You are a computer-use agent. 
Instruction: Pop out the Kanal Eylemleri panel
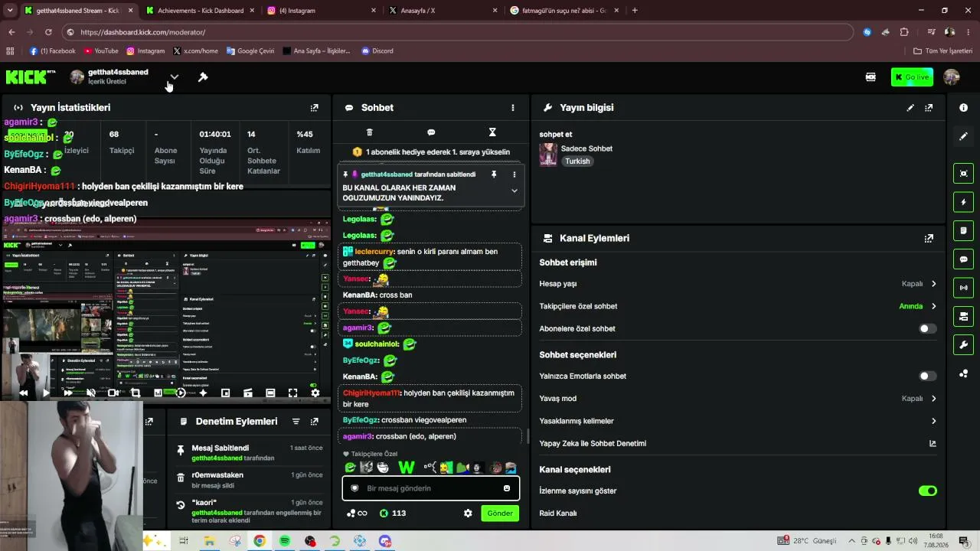[929, 238]
